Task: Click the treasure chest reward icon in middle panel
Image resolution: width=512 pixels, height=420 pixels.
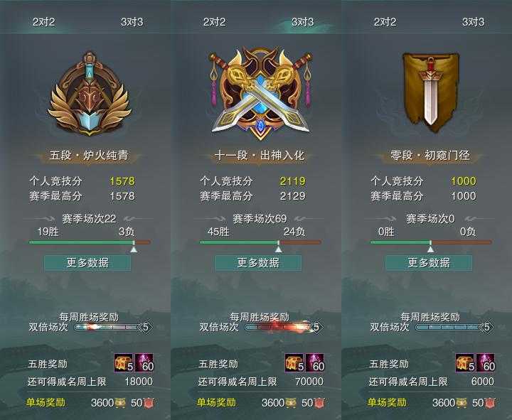Action: pos(294,363)
